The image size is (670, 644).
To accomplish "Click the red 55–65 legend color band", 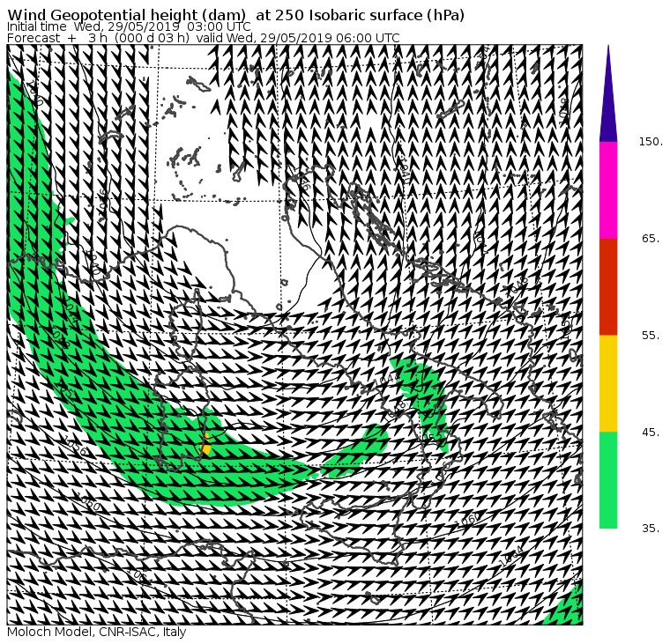I will click(608, 286).
